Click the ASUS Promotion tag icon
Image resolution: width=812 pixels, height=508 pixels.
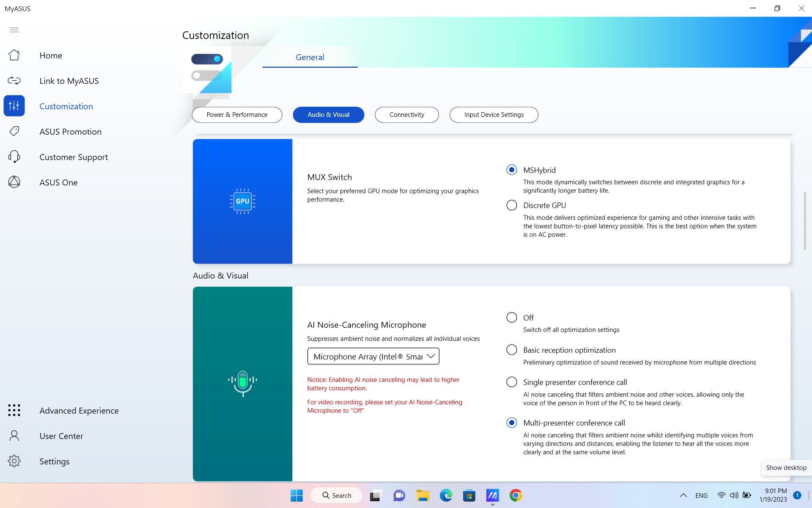click(14, 131)
